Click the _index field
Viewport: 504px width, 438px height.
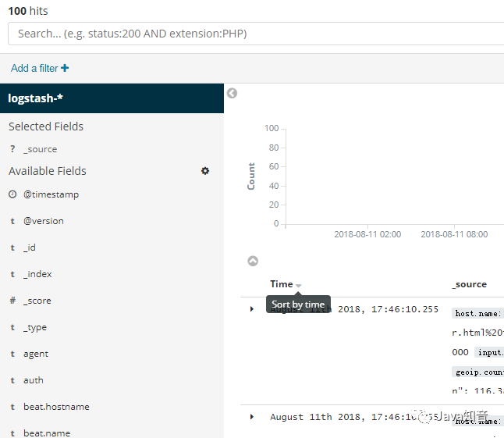(37, 274)
